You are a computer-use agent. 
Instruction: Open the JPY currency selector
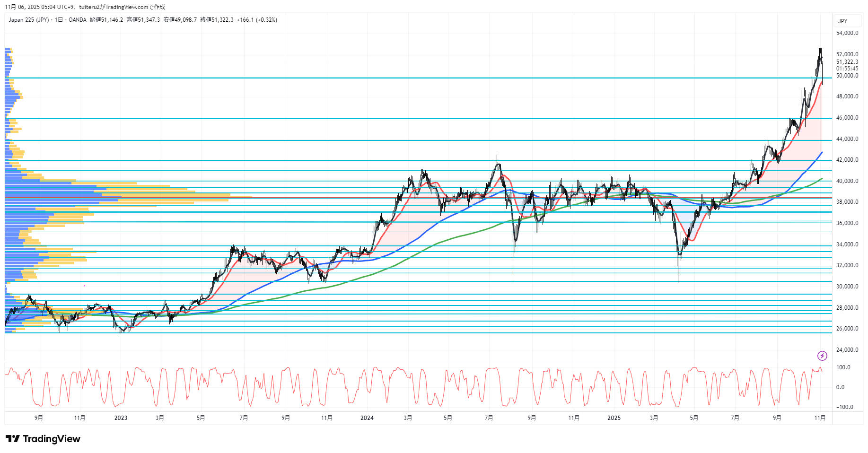click(x=843, y=21)
